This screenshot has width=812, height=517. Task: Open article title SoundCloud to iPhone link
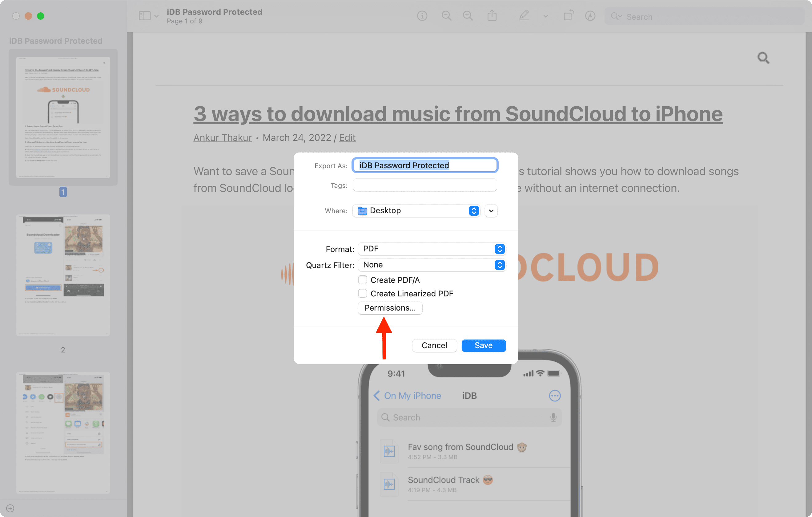pos(458,114)
